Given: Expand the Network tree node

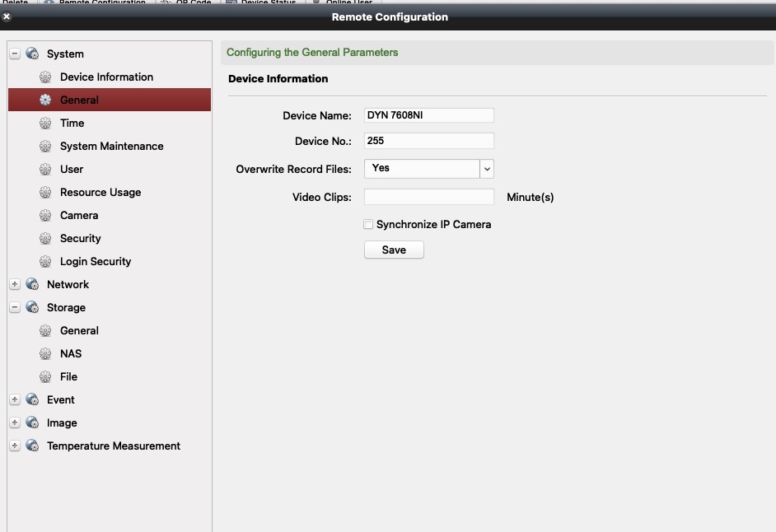Looking at the screenshot, I should pos(15,285).
